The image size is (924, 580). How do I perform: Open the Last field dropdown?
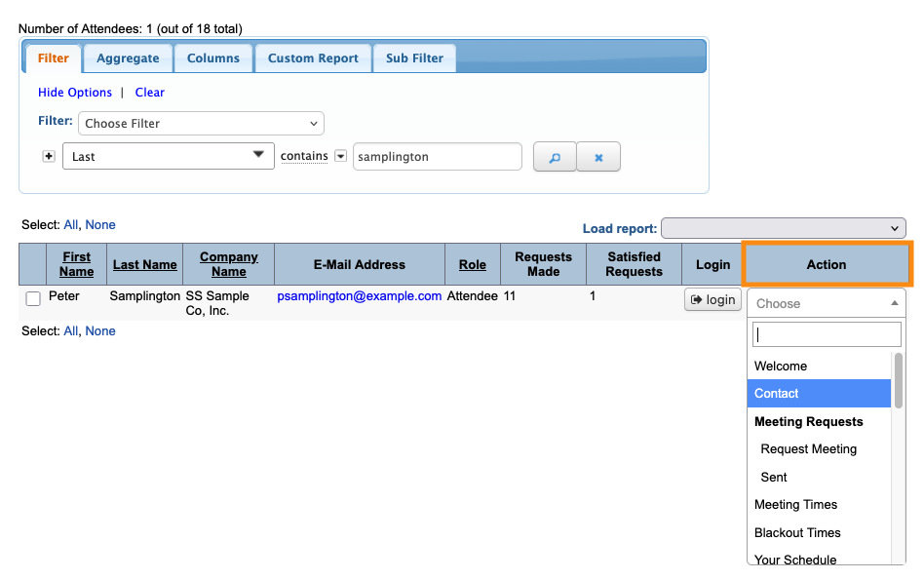(x=168, y=156)
